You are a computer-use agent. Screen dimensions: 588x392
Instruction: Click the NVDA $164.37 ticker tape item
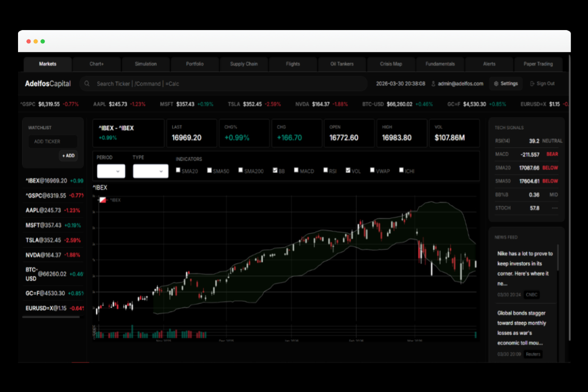coord(321,104)
